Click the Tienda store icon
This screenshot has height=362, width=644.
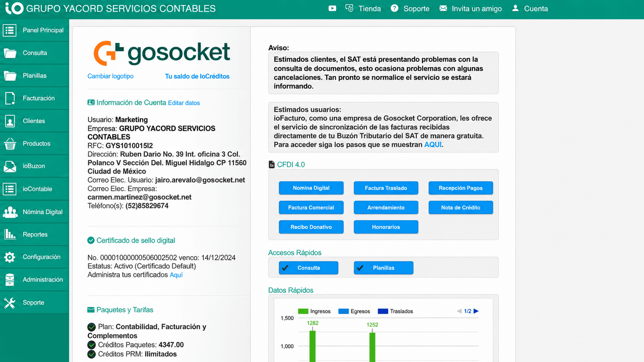coord(349,8)
